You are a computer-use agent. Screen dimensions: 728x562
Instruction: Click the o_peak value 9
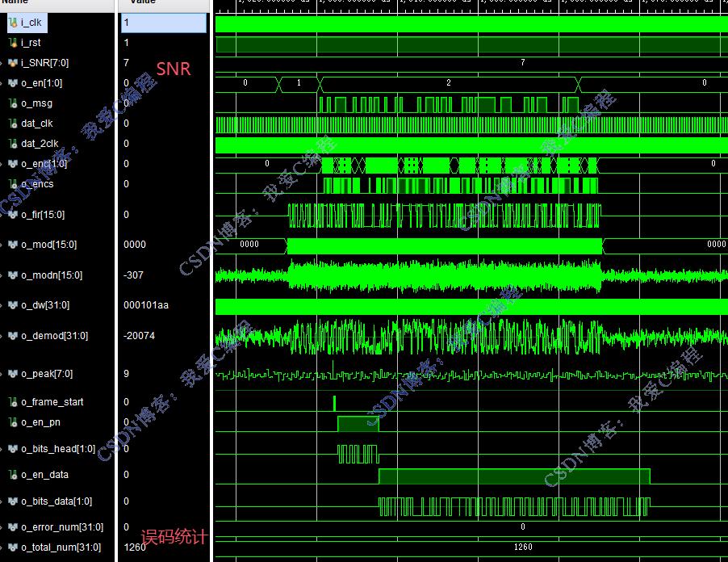(126, 373)
